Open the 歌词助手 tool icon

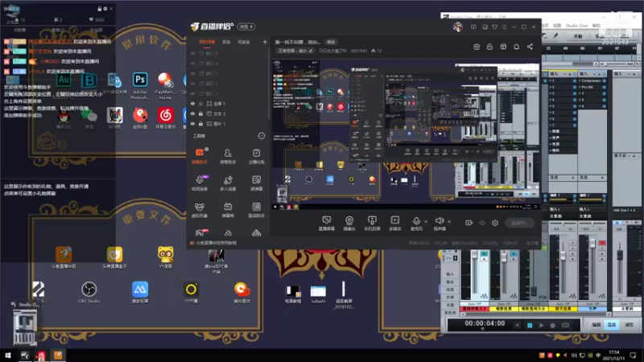[x=256, y=210]
